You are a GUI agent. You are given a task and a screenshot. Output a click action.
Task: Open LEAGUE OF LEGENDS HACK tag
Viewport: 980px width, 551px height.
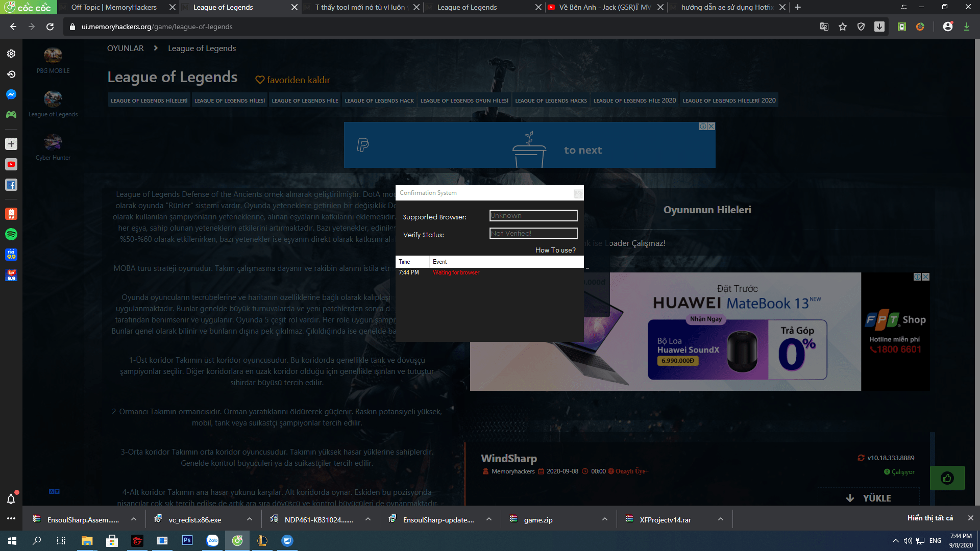[379, 101]
